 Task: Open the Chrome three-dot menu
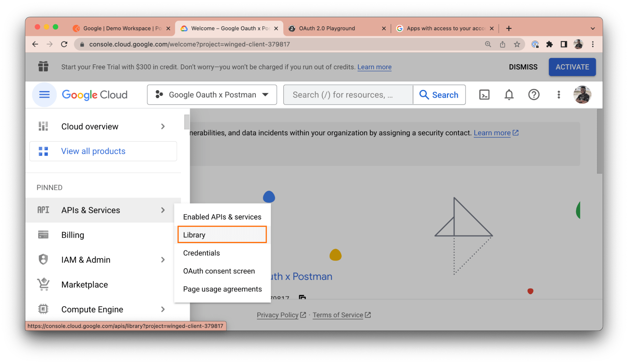[x=593, y=44]
